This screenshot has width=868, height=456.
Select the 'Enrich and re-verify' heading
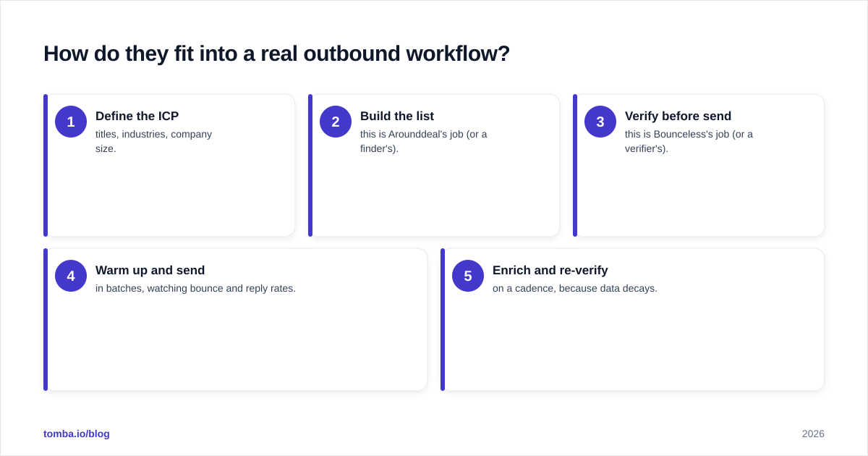(x=550, y=270)
